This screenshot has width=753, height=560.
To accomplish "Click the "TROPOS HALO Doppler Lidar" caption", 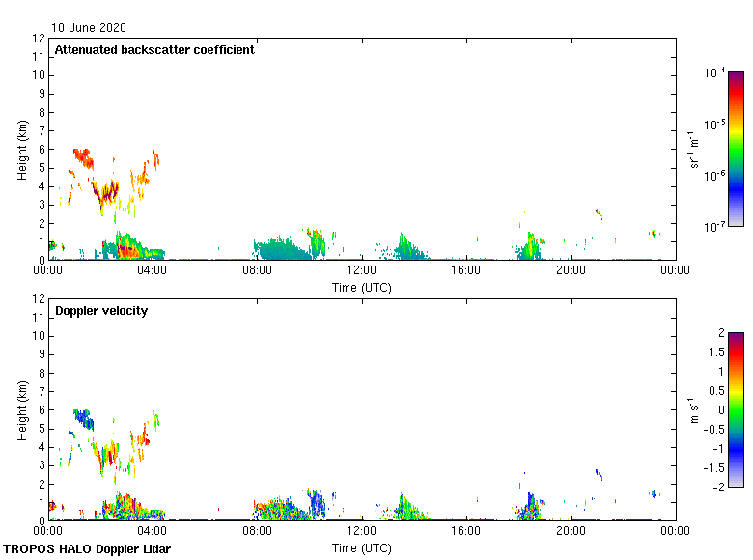I will (x=87, y=549).
